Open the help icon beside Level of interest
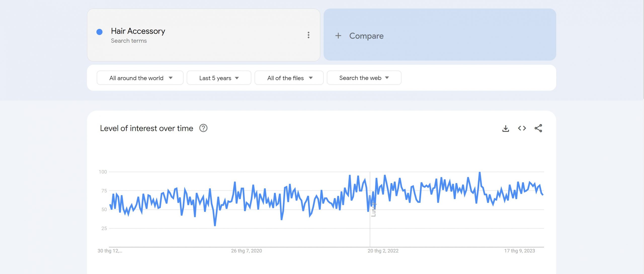 pyautogui.click(x=203, y=128)
